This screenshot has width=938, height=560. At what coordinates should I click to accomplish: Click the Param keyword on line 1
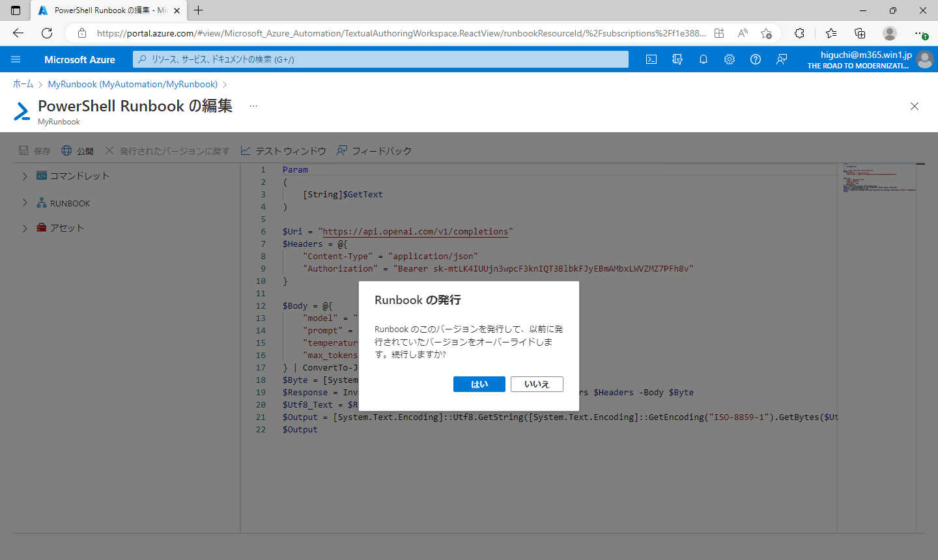point(295,169)
